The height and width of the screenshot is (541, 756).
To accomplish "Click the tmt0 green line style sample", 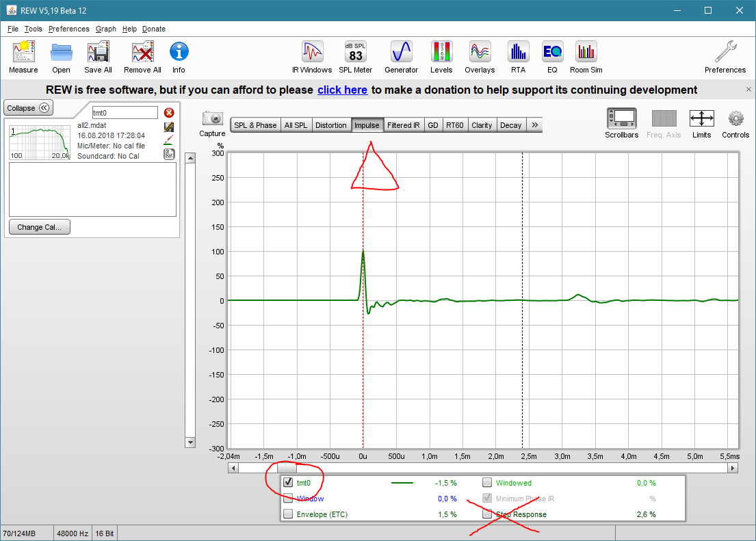I will pyautogui.click(x=402, y=483).
